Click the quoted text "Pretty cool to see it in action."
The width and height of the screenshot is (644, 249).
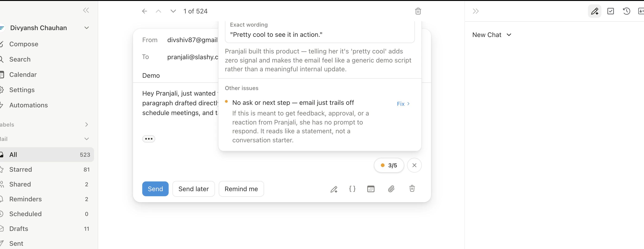click(276, 35)
